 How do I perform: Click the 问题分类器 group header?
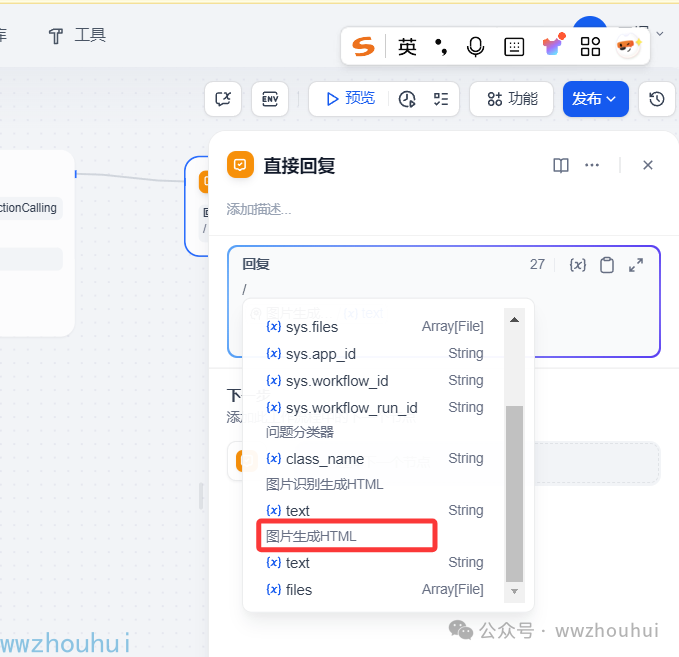300,432
